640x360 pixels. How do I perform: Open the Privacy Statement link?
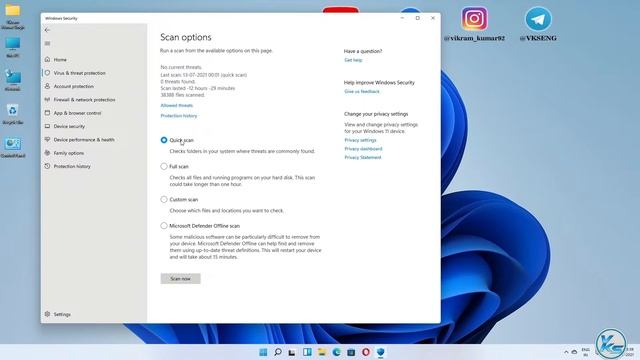[x=363, y=157]
